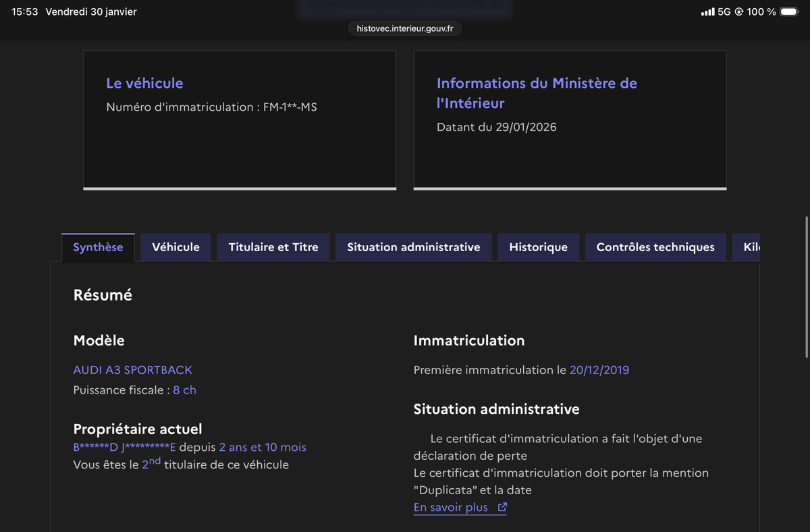Select the Synthèse tab
810x532 pixels.
98,247
